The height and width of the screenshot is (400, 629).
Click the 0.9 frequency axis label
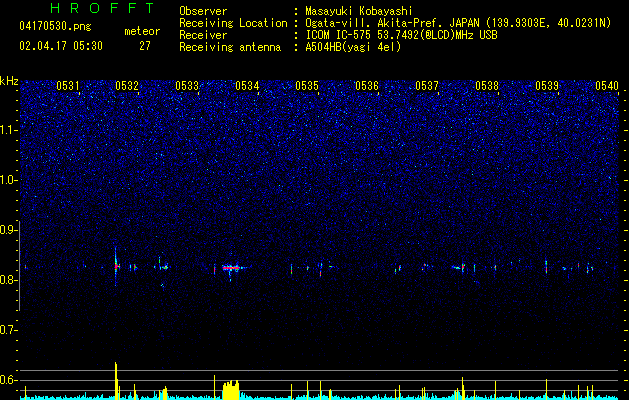(8, 230)
